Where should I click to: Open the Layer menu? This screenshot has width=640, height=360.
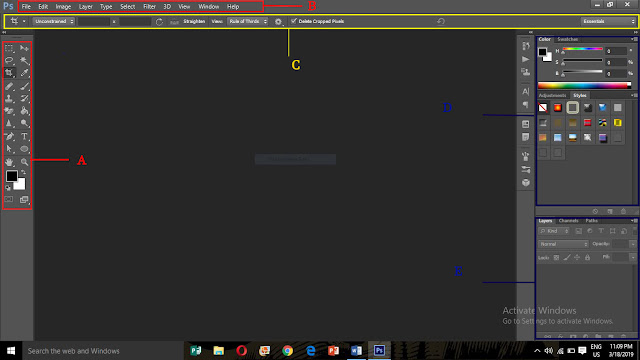[x=86, y=7]
